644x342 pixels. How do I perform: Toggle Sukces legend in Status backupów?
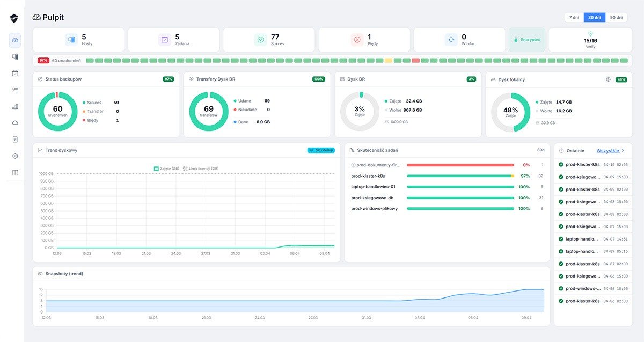click(x=93, y=102)
